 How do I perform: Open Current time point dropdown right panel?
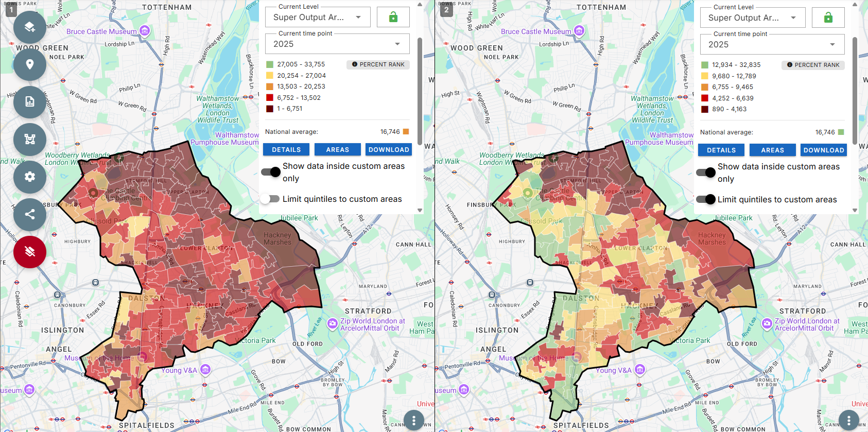(772, 44)
